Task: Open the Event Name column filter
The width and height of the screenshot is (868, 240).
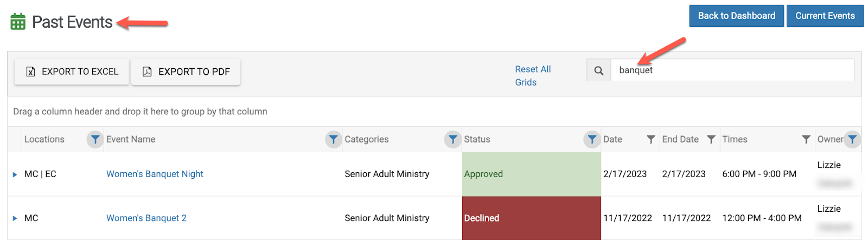Action: pos(333,139)
